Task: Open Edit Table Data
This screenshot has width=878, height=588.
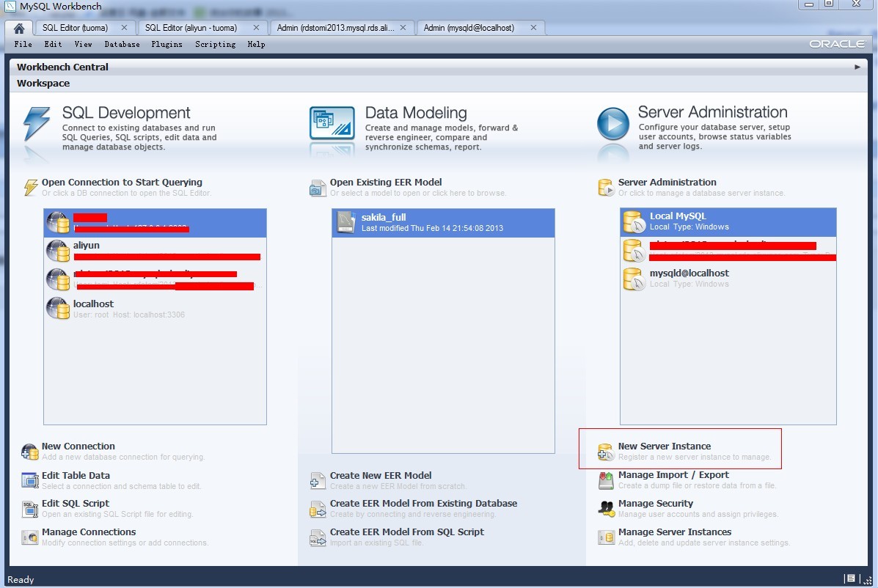Action: 76,476
